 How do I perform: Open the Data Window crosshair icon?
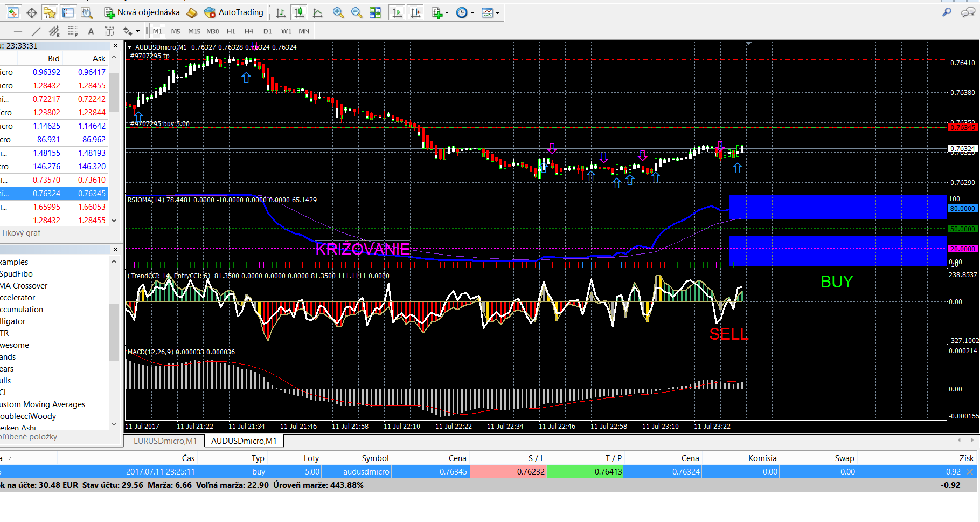32,12
